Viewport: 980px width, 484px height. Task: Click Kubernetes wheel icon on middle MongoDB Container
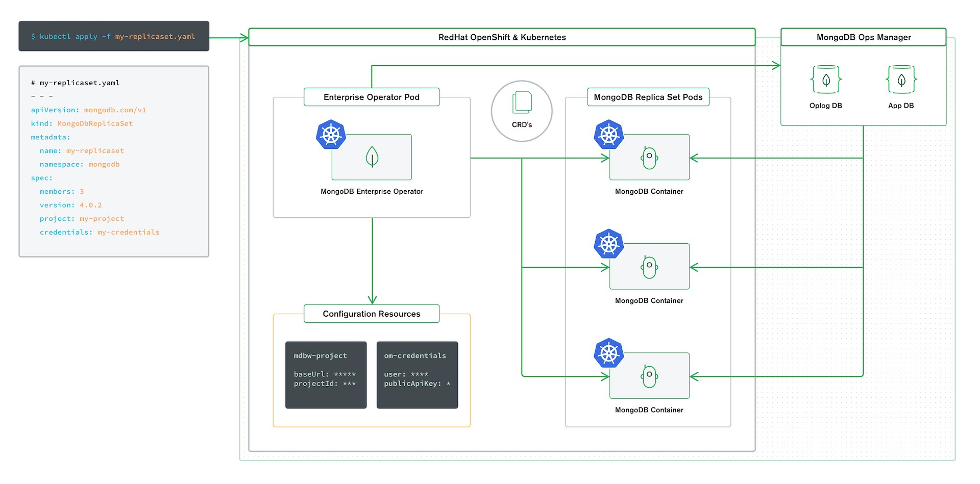pyautogui.click(x=609, y=244)
